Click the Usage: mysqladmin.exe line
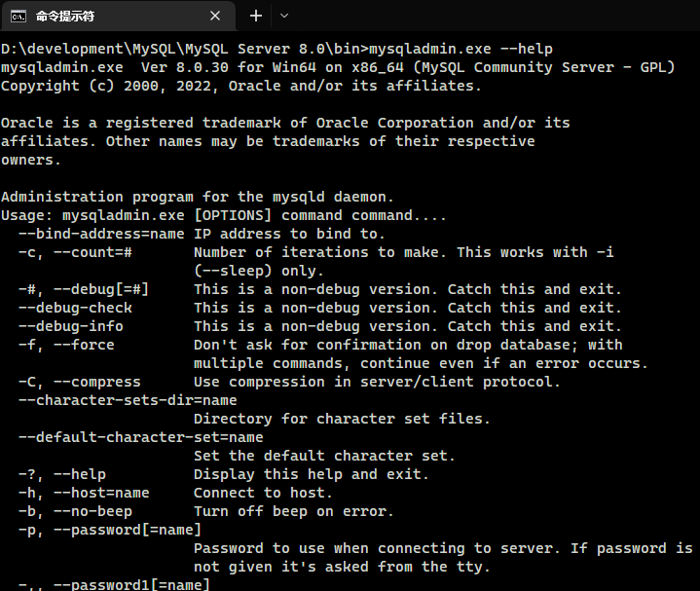700x591 pixels. coord(223,215)
